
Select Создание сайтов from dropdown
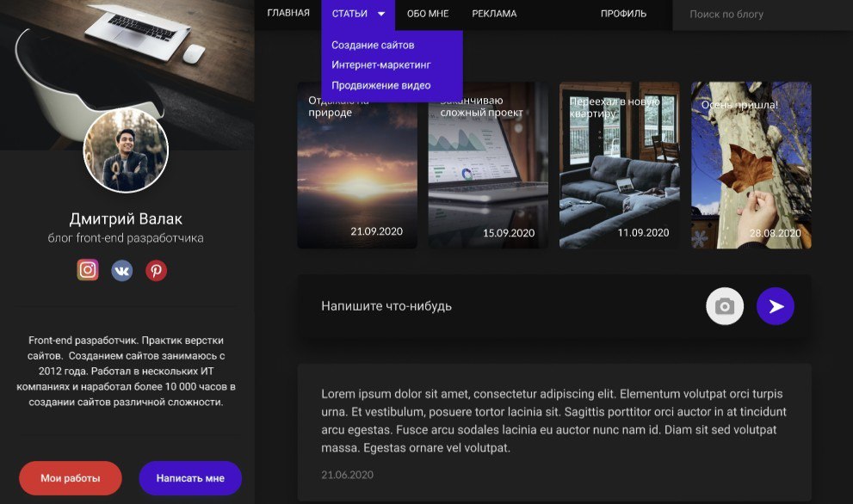pos(373,45)
